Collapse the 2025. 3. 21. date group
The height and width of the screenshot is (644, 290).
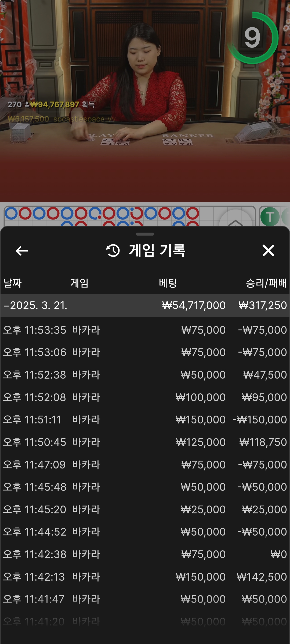point(145,305)
